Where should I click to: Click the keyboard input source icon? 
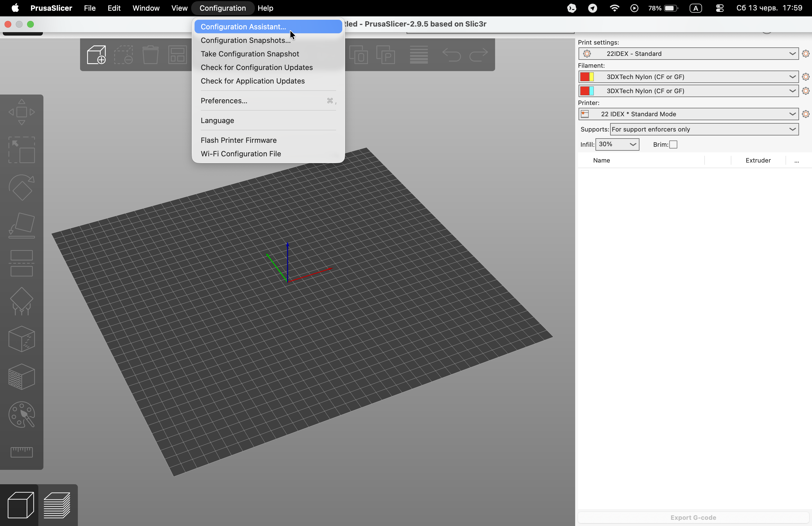(696, 8)
